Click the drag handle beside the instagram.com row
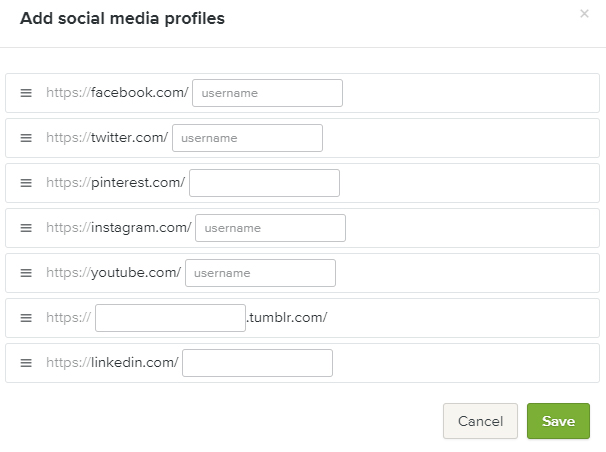606x452 pixels. point(26,228)
